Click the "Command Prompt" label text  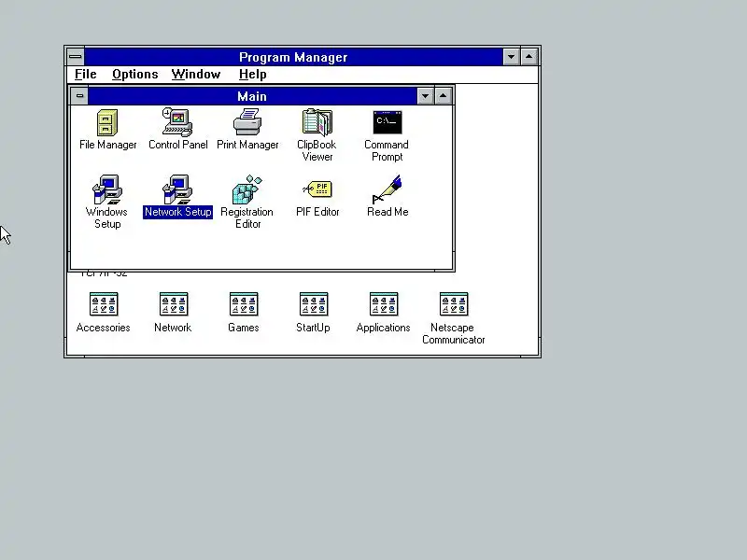pos(387,150)
